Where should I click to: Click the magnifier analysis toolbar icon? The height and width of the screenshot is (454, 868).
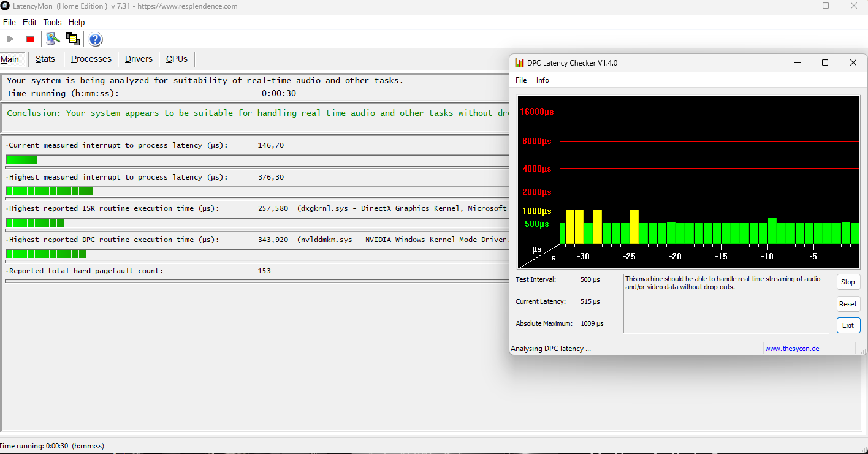tap(53, 39)
